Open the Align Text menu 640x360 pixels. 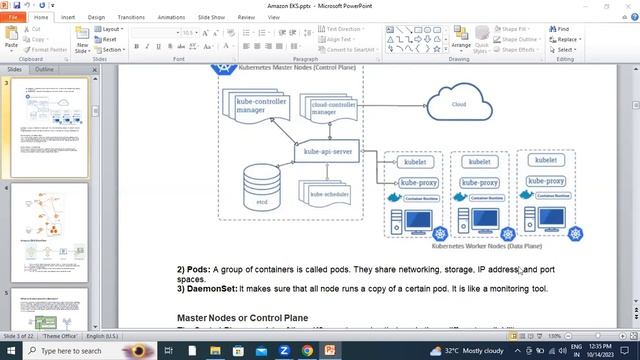(x=336, y=39)
